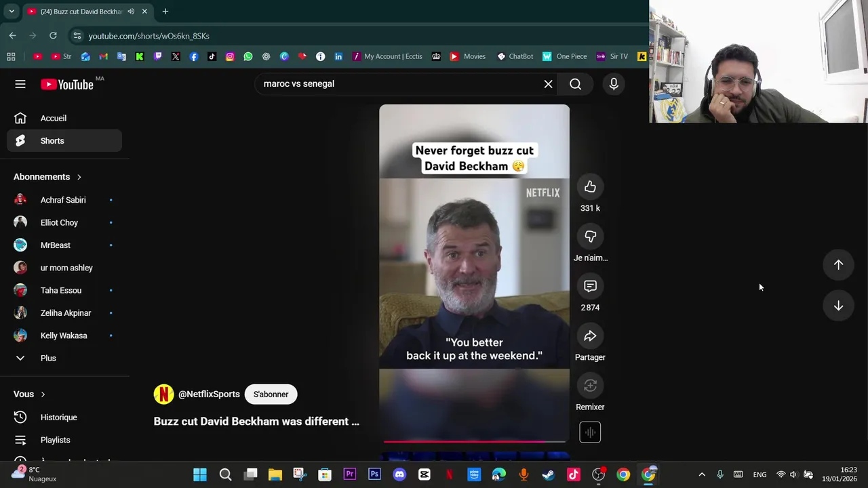868x488 pixels.
Task: Expand the Vous section chevron
Action: (43, 394)
